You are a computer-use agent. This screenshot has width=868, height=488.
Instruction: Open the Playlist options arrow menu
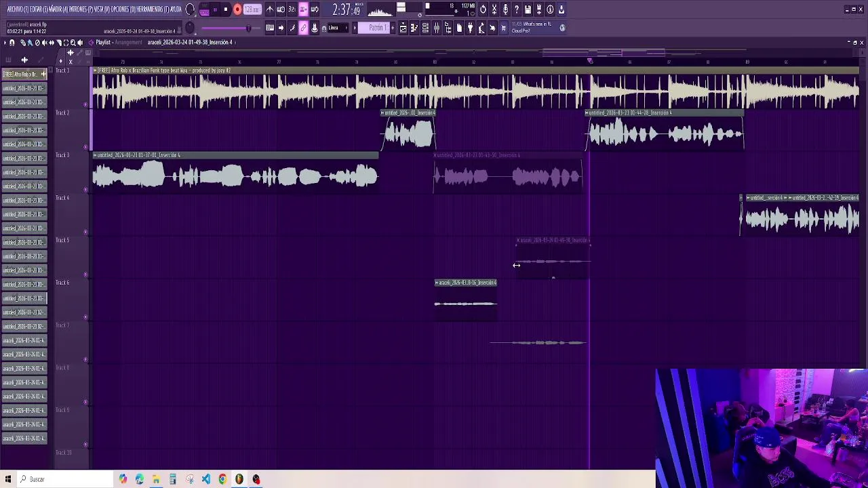[x=3, y=43]
